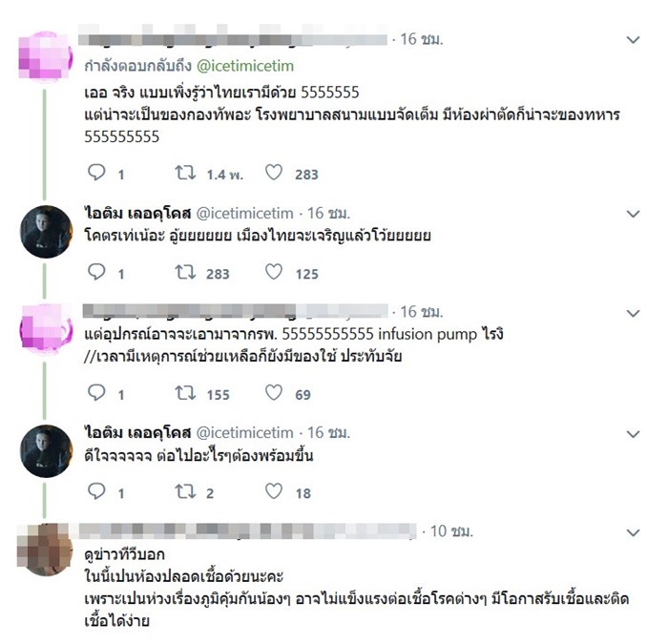668x644 pixels.
Task: Reply to the first tweet with 283 likes
Action: [96, 173]
